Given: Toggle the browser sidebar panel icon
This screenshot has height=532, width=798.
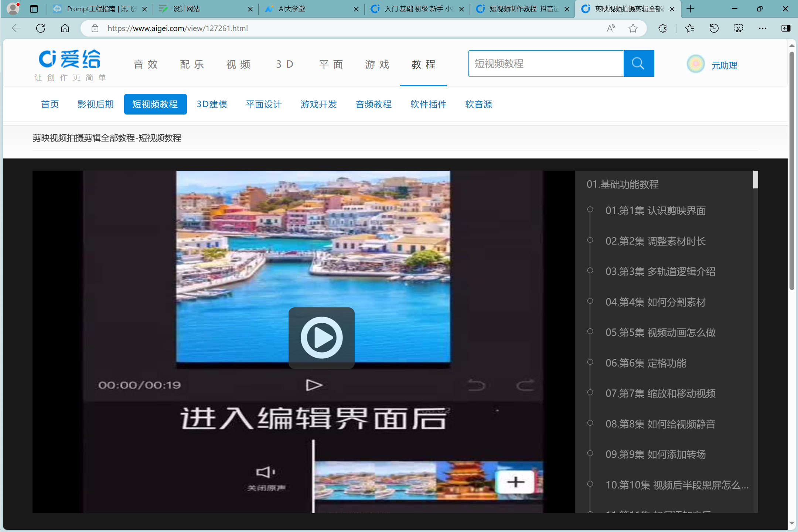Looking at the screenshot, I should coord(786,28).
